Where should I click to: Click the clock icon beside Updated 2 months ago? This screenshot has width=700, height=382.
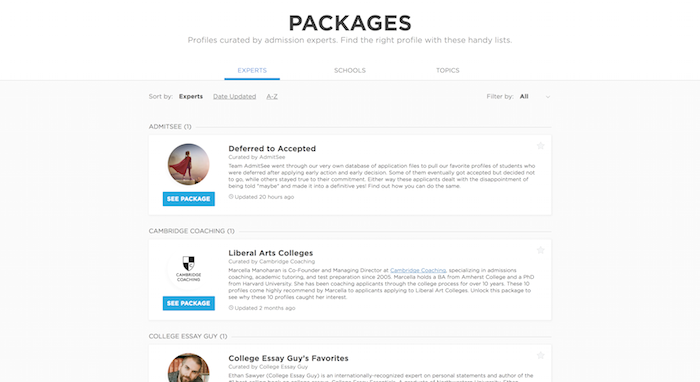point(231,308)
